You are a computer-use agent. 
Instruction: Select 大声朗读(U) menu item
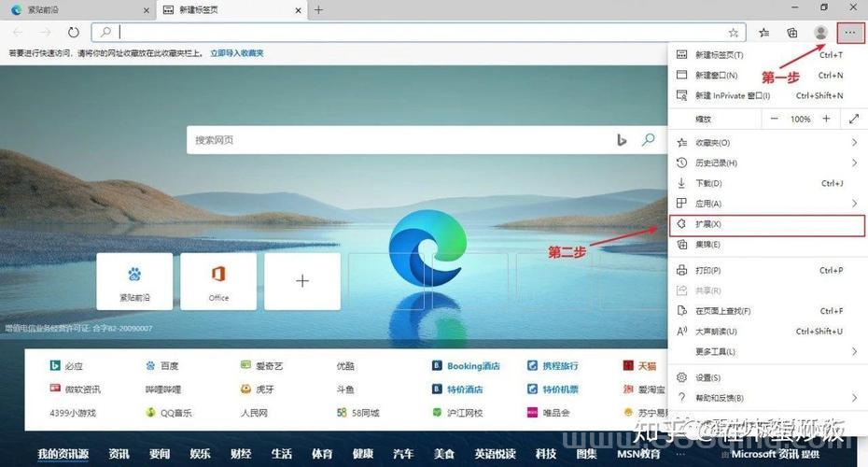[x=766, y=332]
